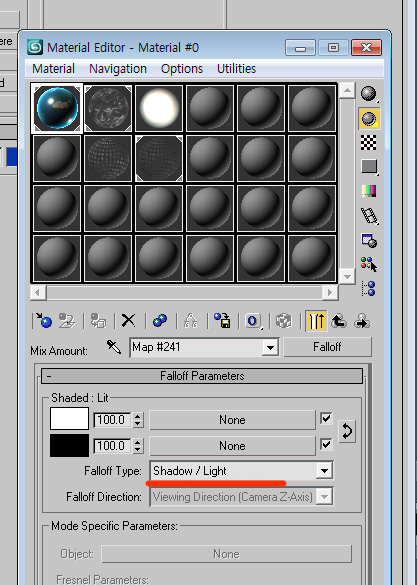Click the Select by Material icon

pos(369,265)
